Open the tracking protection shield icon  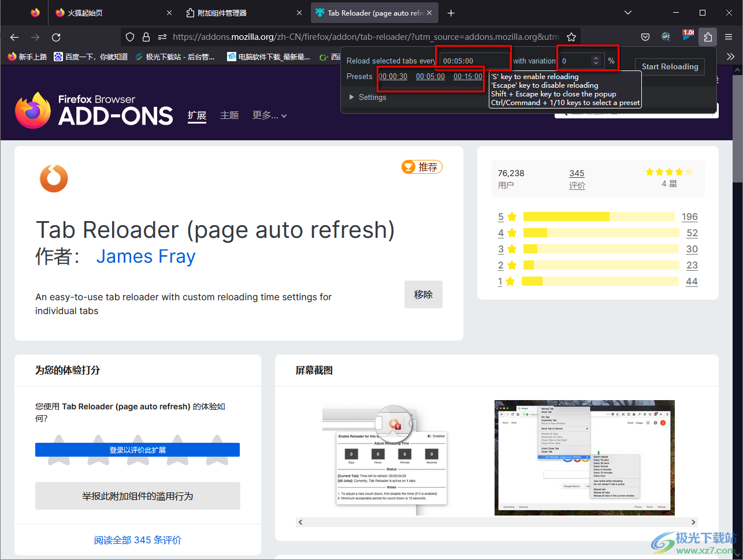[x=130, y=37]
